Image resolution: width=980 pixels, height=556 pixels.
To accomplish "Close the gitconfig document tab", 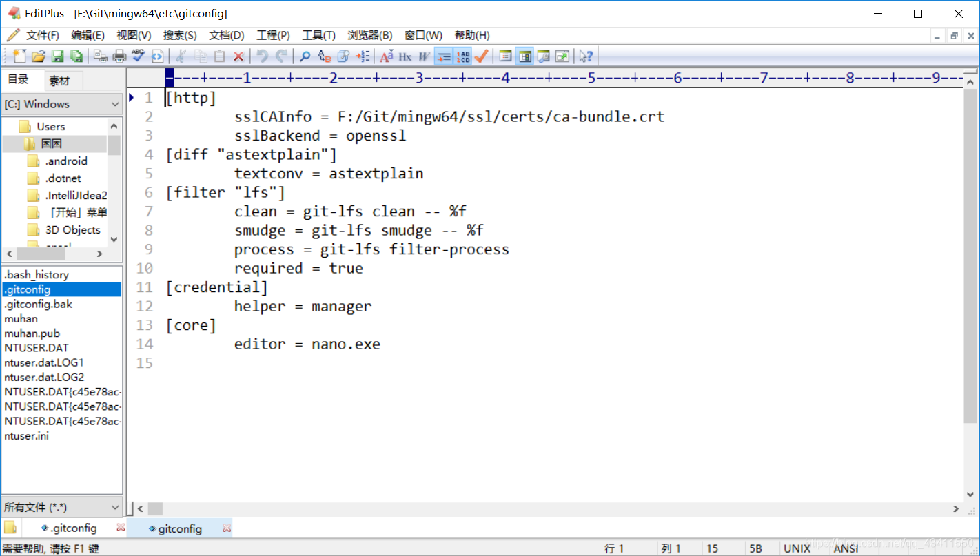I will pos(227,528).
